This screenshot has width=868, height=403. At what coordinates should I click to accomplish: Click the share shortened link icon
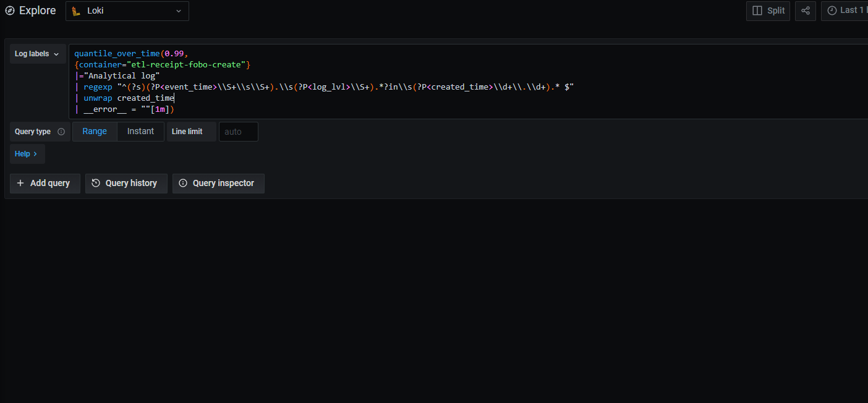(806, 11)
